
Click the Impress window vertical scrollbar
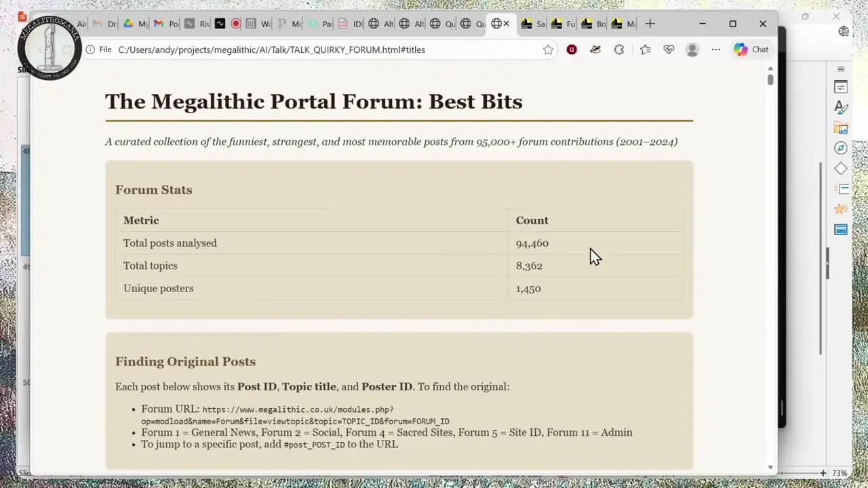point(821,258)
